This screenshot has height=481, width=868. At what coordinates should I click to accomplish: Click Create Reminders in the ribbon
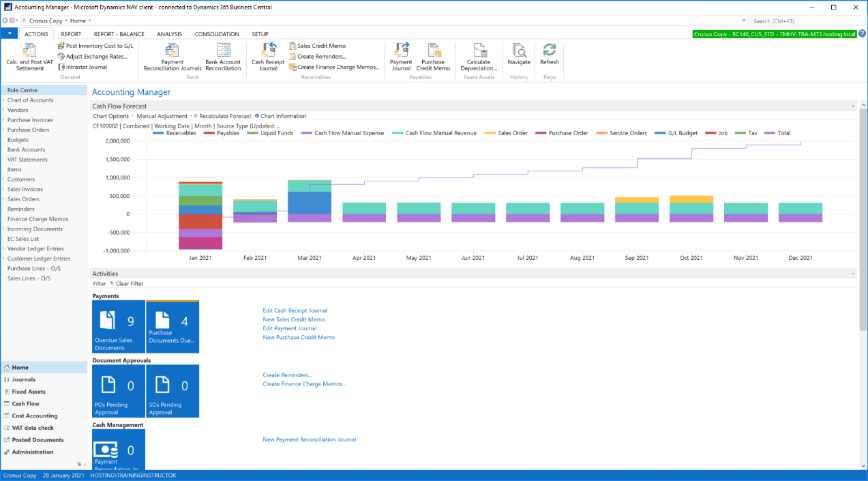point(317,57)
